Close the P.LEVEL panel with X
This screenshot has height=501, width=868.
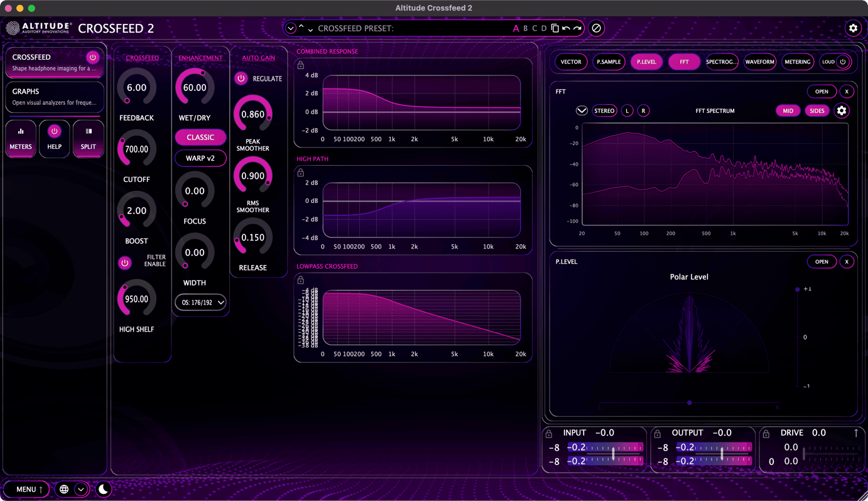(x=847, y=262)
